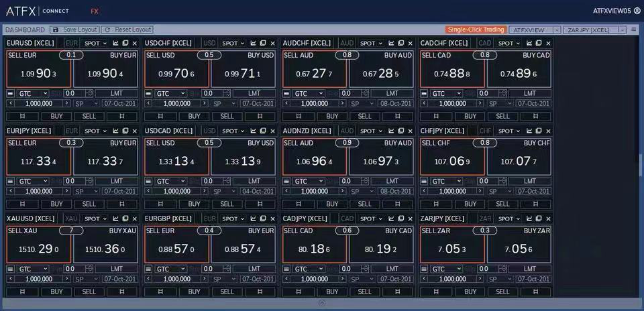Open the hamburger menu in EURUSD panel
This screenshot has width=644, height=311.
(10, 94)
